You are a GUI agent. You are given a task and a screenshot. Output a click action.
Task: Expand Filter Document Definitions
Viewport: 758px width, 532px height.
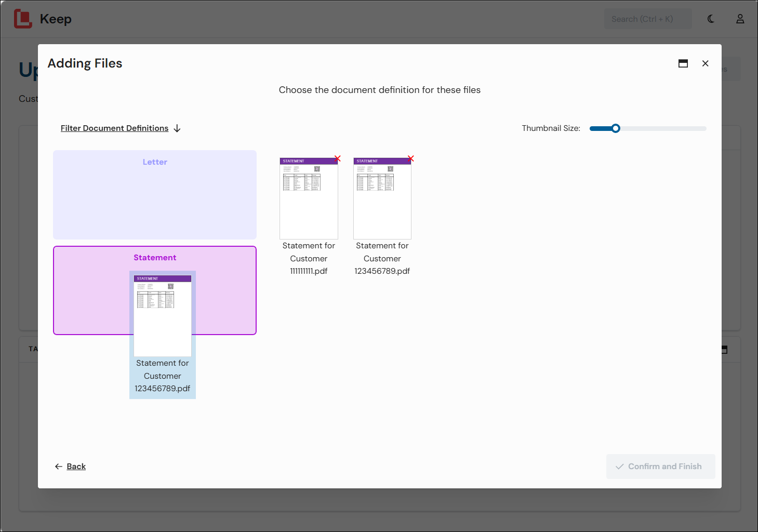pos(114,128)
